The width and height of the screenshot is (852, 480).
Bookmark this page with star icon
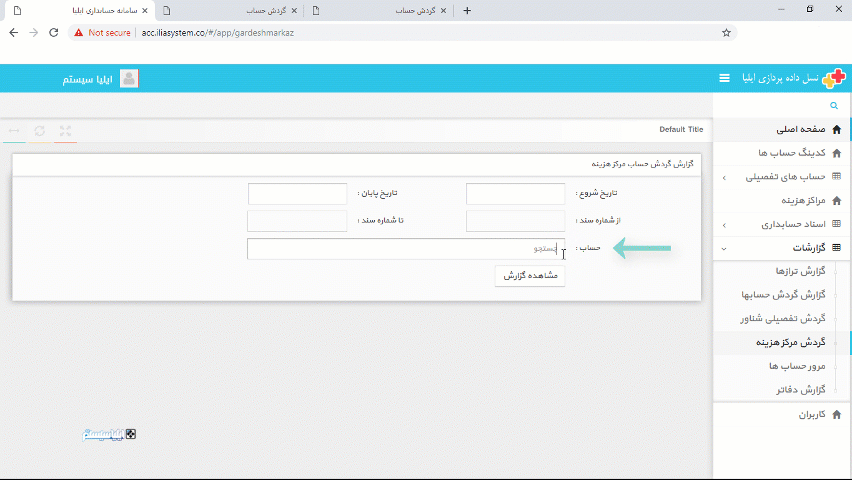coord(726,33)
